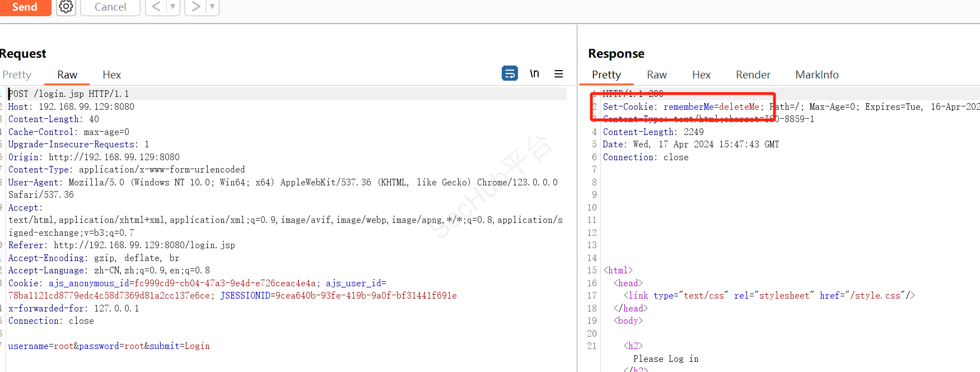Expand the forward history dropdown arrow
The height and width of the screenshot is (372, 980).
tap(212, 7)
